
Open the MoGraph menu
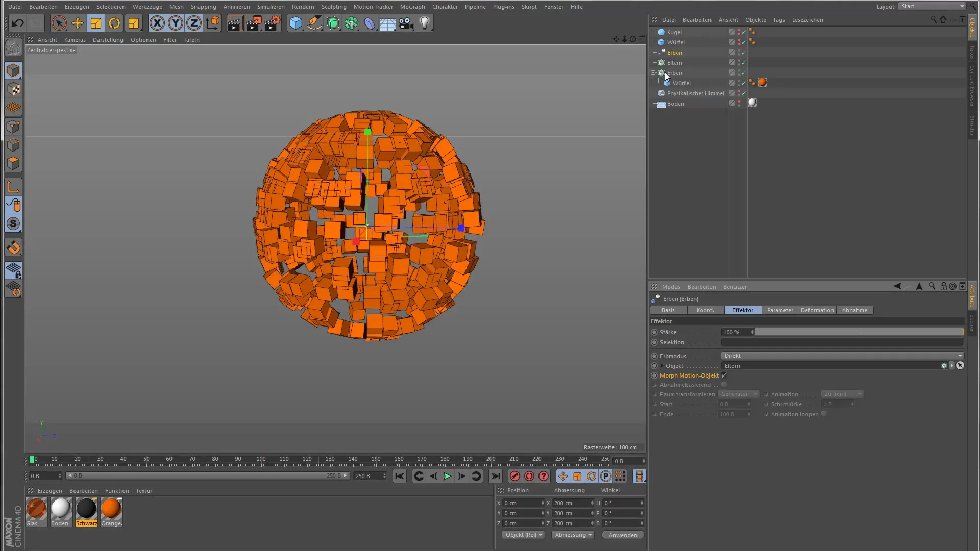(x=412, y=7)
